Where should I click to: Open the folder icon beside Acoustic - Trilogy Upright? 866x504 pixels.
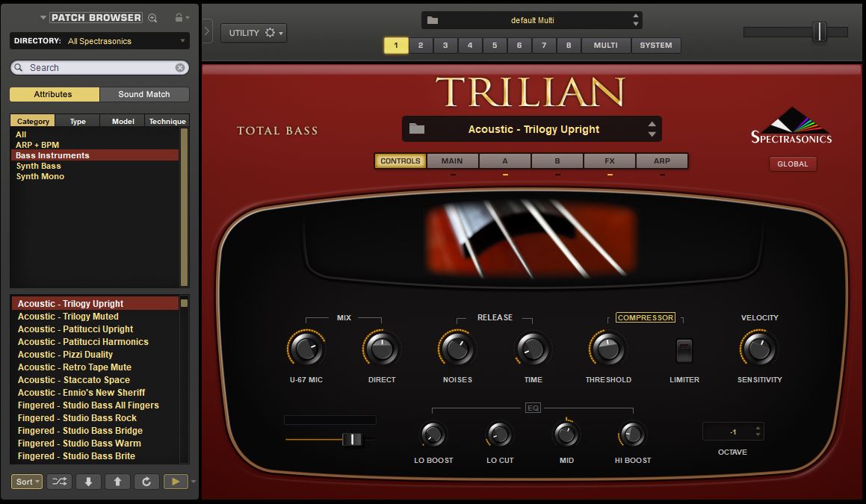417,129
